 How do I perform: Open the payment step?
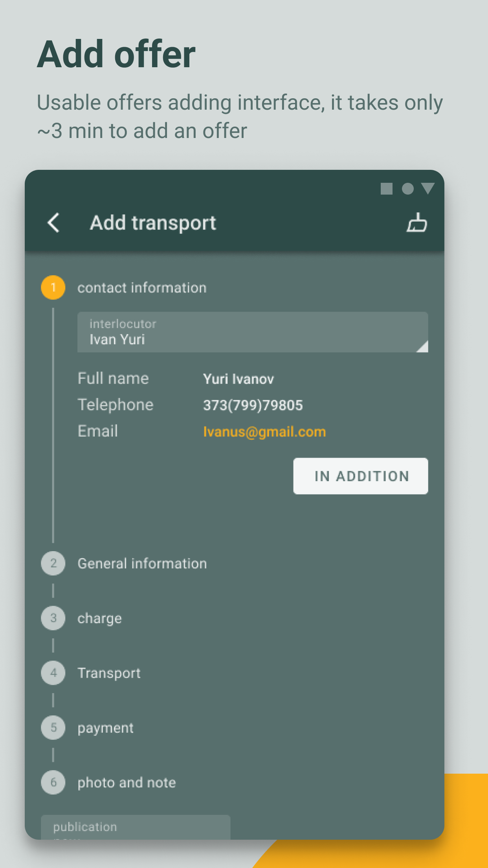pyautogui.click(x=106, y=728)
